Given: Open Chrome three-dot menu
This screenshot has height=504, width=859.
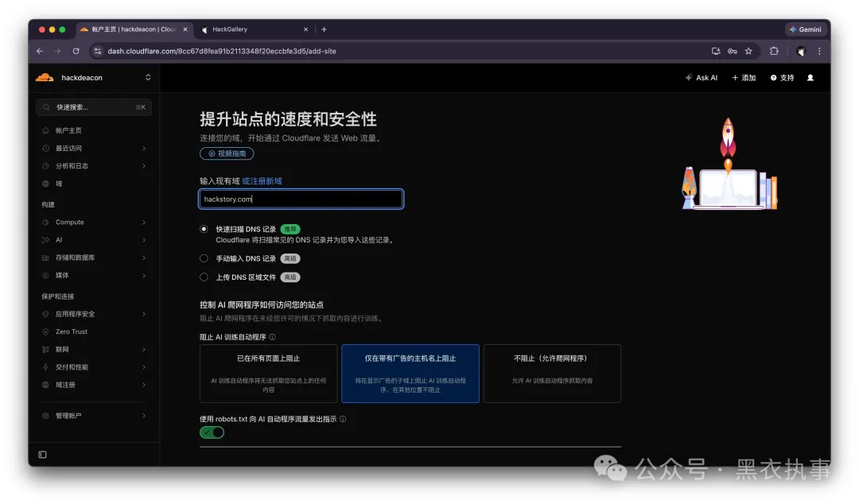Looking at the screenshot, I should pyautogui.click(x=819, y=51).
